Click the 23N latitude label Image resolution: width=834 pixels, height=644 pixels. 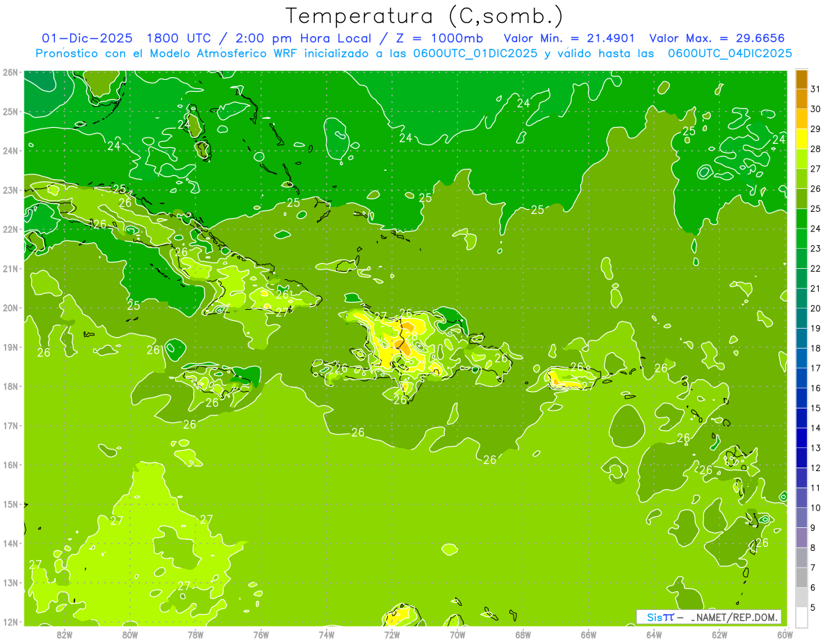tap(10, 190)
